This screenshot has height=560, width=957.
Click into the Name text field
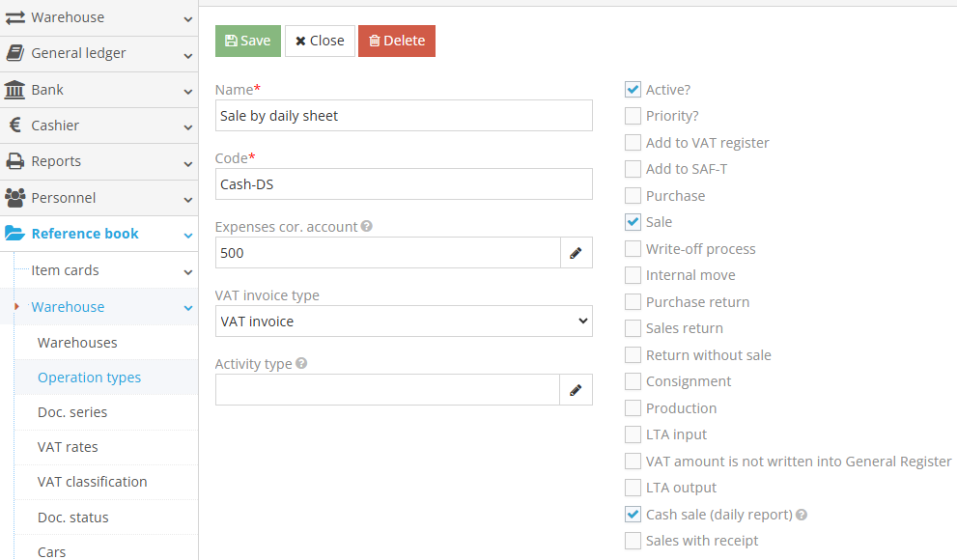coord(404,116)
